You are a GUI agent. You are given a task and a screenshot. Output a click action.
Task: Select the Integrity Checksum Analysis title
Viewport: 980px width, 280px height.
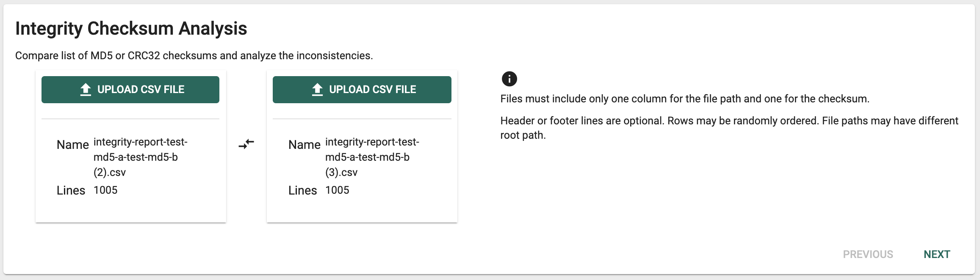pyautogui.click(x=130, y=28)
